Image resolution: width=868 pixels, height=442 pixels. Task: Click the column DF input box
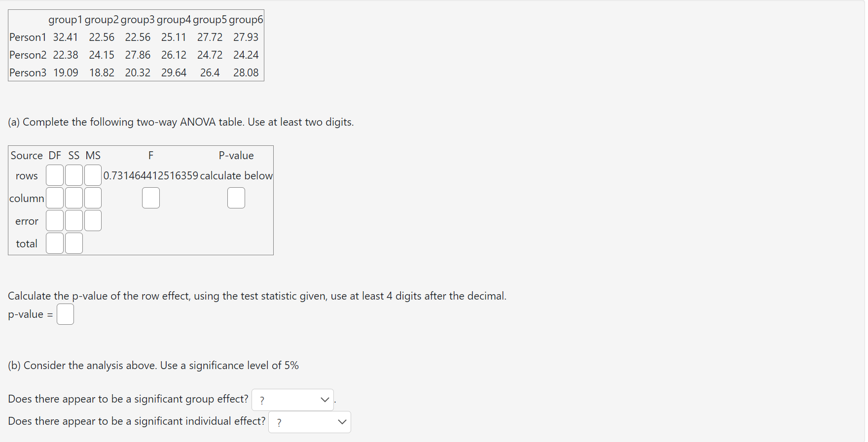[x=54, y=198]
